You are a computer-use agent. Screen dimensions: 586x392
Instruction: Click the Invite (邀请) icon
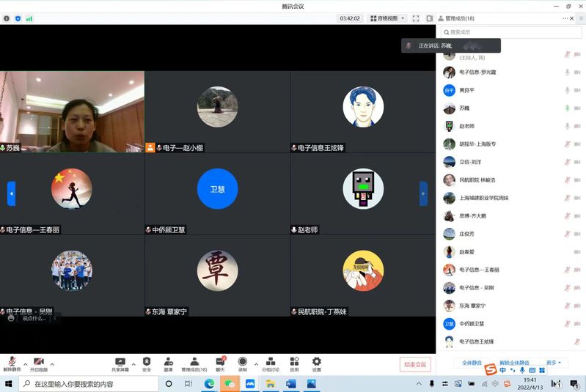tap(169, 362)
